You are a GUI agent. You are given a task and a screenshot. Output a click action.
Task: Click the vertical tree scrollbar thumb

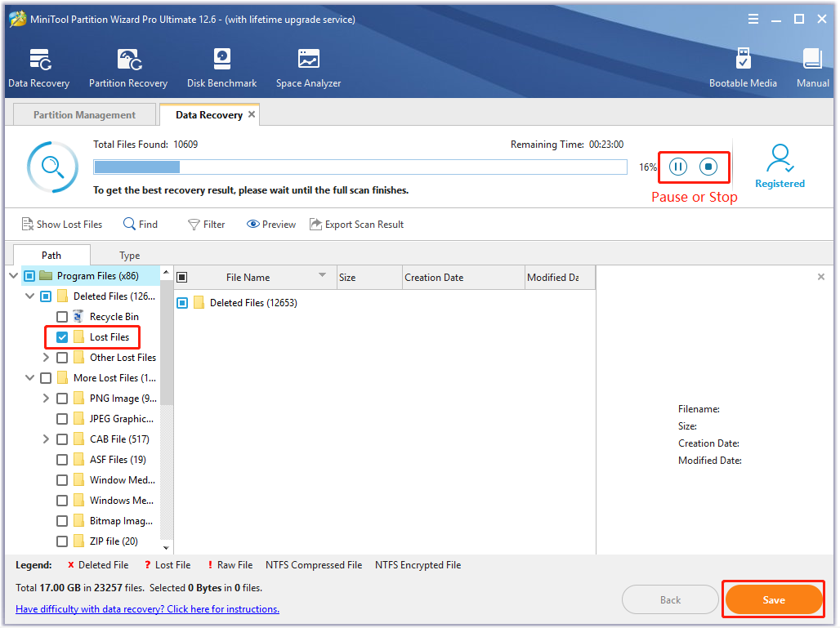pos(167,341)
